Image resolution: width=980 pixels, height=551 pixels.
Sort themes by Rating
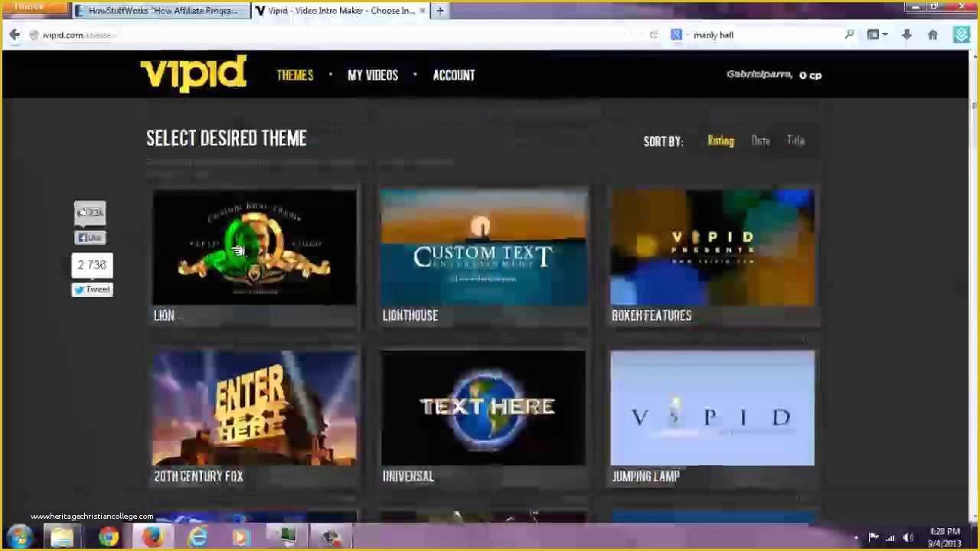click(720, 141)
